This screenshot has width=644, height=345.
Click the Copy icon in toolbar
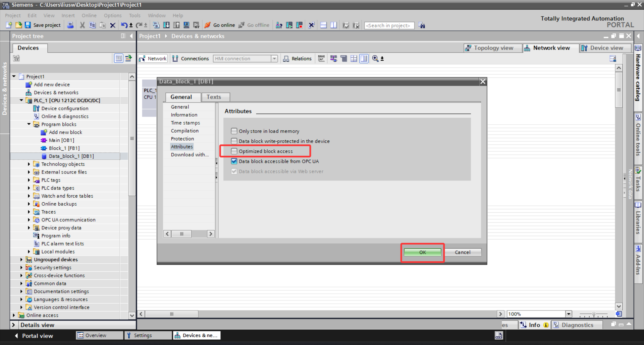point(92,25)
